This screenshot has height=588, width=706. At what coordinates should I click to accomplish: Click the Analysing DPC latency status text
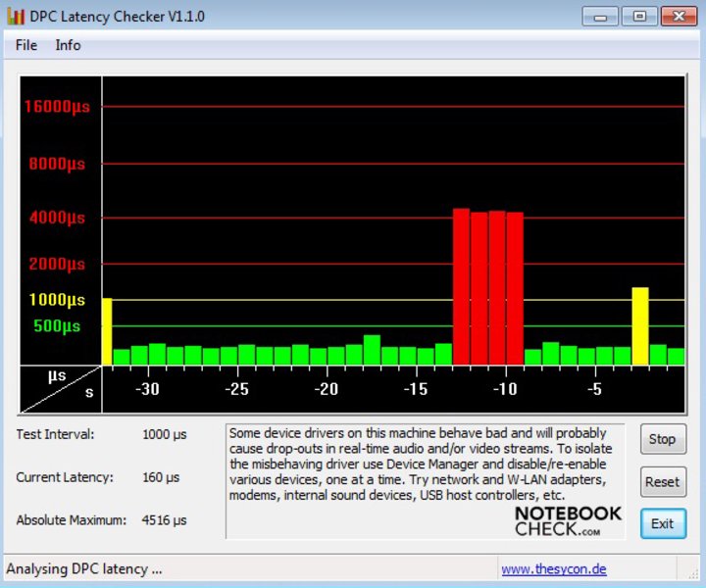84,569
